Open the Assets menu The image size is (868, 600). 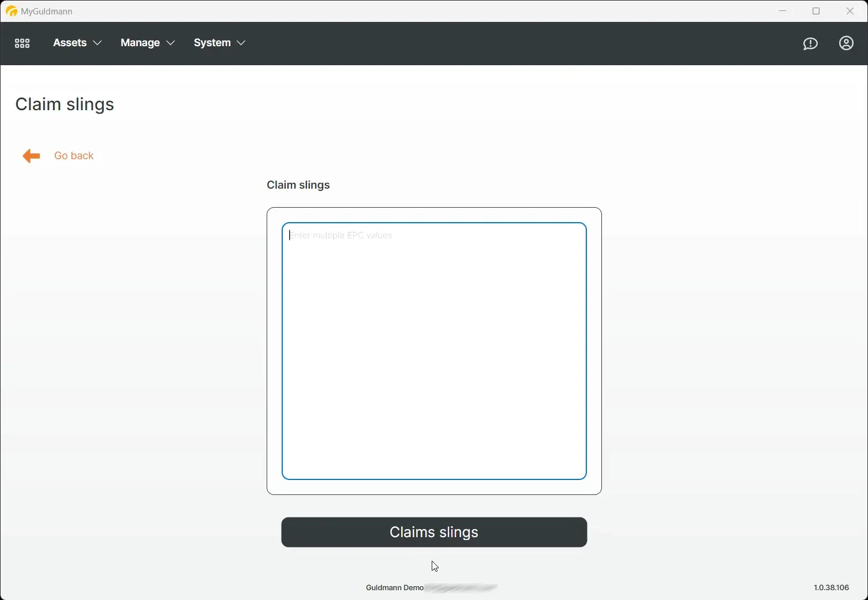pos(70,43)
